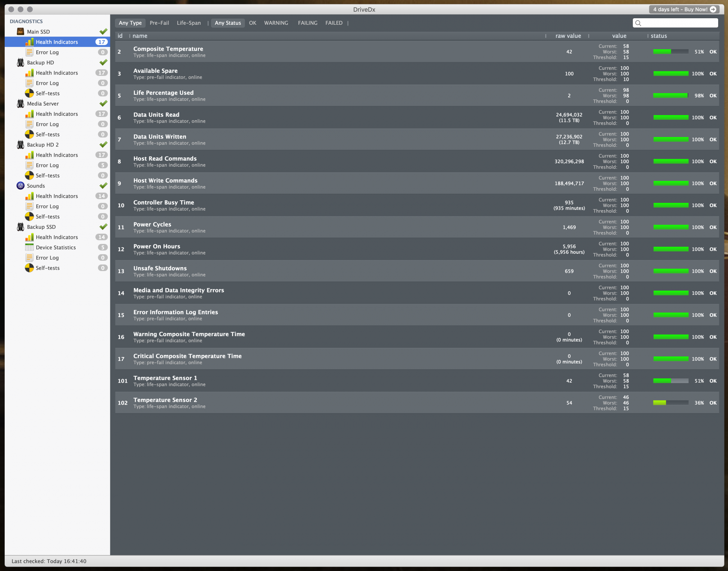
Task: Filter indicators by FAILING status
Action: pos(308,23)
